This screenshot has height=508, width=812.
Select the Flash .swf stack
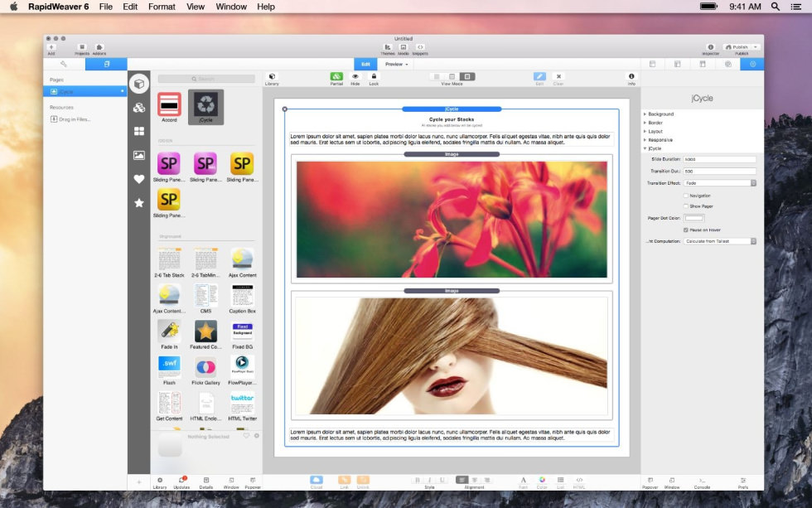169,370
